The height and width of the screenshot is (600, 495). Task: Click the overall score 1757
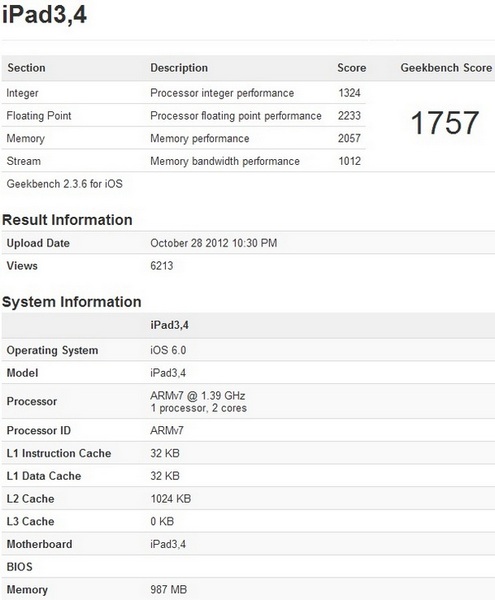[445, 123]
